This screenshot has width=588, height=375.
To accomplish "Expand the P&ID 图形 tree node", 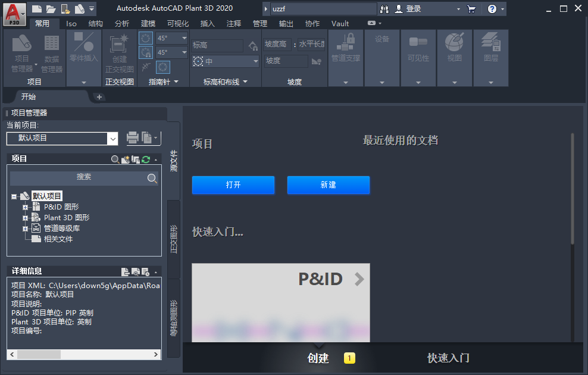I will click(x=25, y=207).
